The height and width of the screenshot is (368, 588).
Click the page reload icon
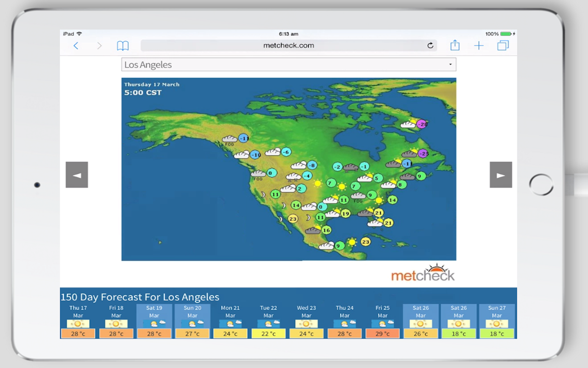[x=430, y=46]
